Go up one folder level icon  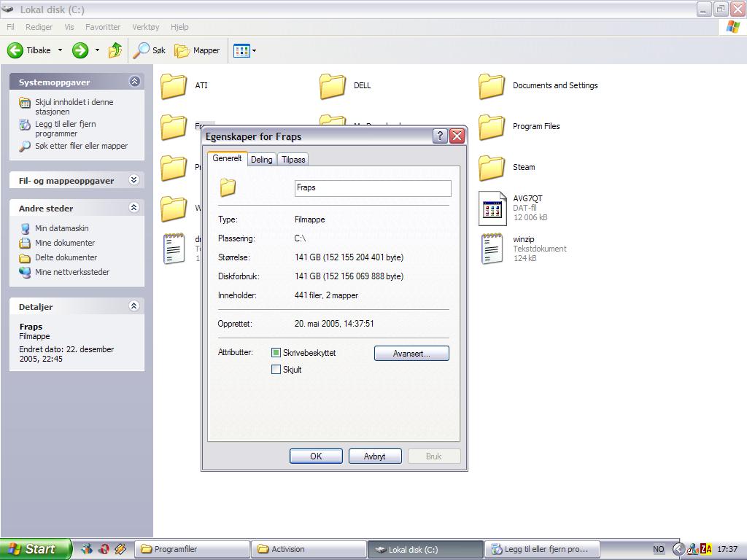point(115,50)
